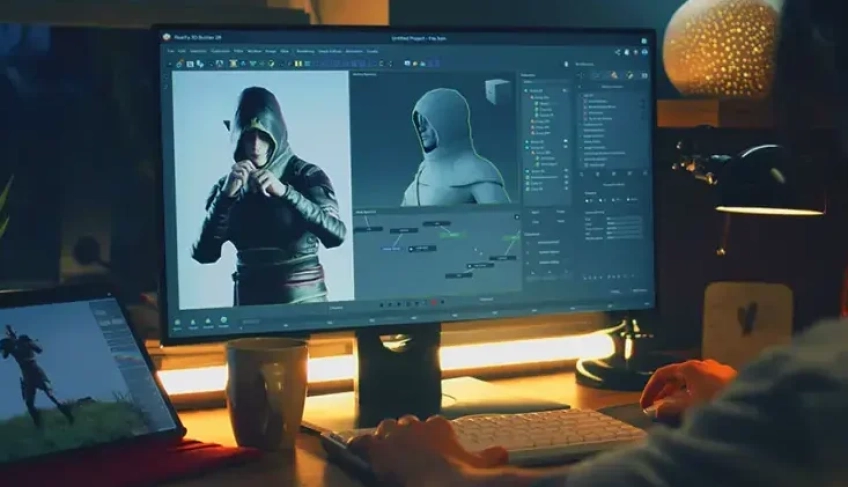848x487 pixels.
Task: Click the view orientation cube in the 3D viewport
Action: [x=497, y=90]
